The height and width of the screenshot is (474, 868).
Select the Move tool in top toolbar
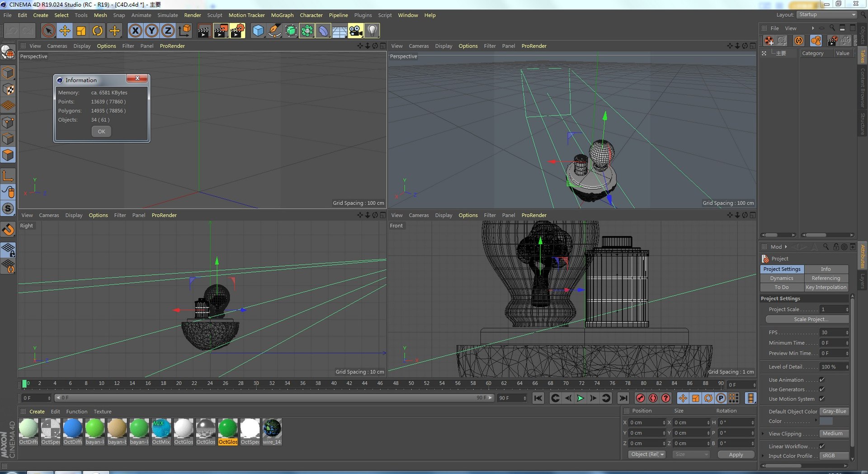point(65,31)
